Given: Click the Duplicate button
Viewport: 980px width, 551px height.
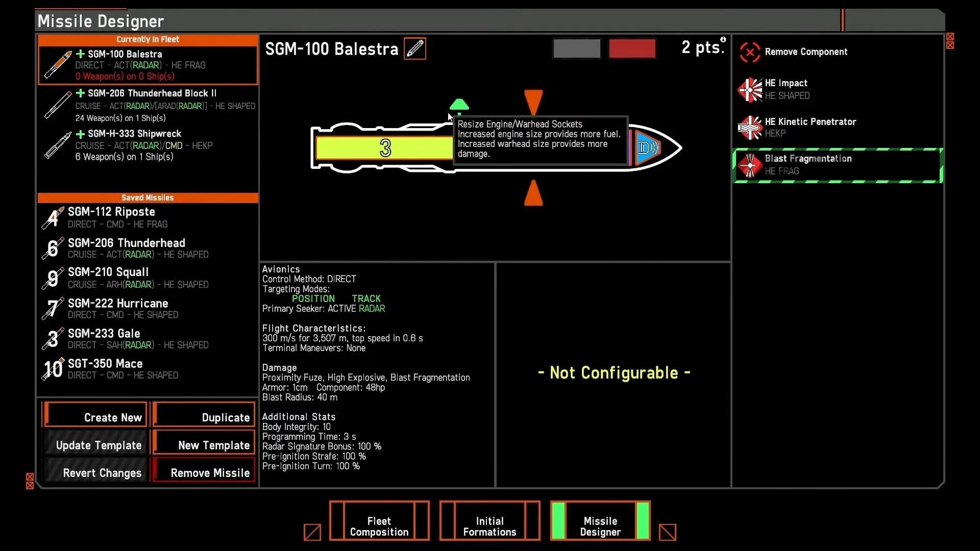Looking at the screenshot, I should coord(204,417).
